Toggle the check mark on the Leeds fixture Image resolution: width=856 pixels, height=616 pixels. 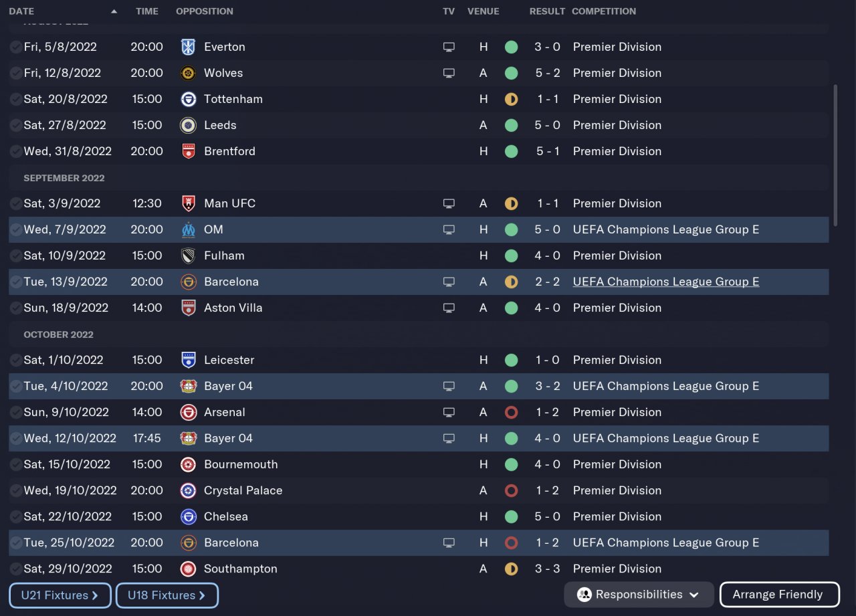point(15,125)
